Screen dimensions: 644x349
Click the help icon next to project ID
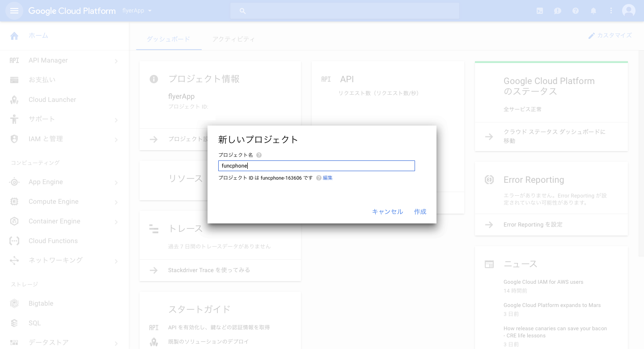pyautogui.click(x=319, y=178)
